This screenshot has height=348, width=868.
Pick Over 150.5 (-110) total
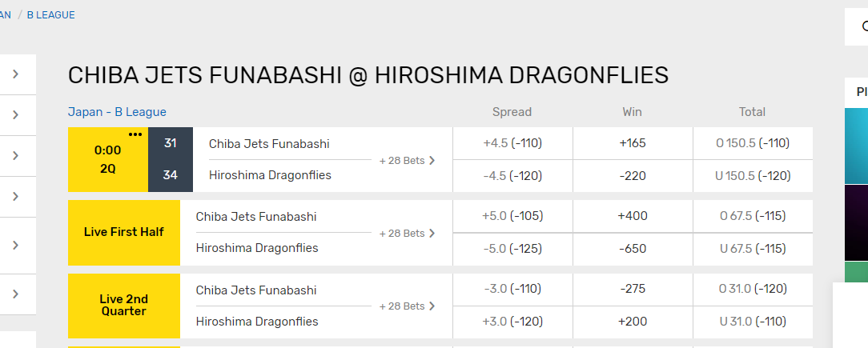coord(753,143)
